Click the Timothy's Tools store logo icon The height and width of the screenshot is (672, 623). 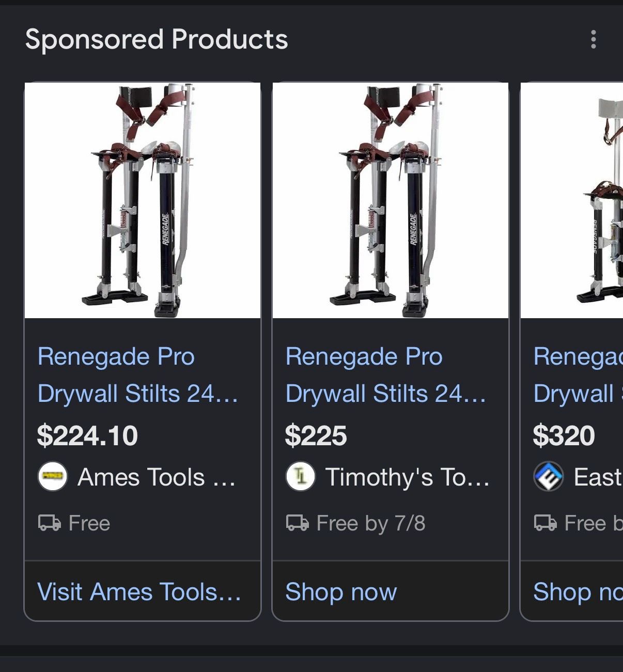point(301,476)
